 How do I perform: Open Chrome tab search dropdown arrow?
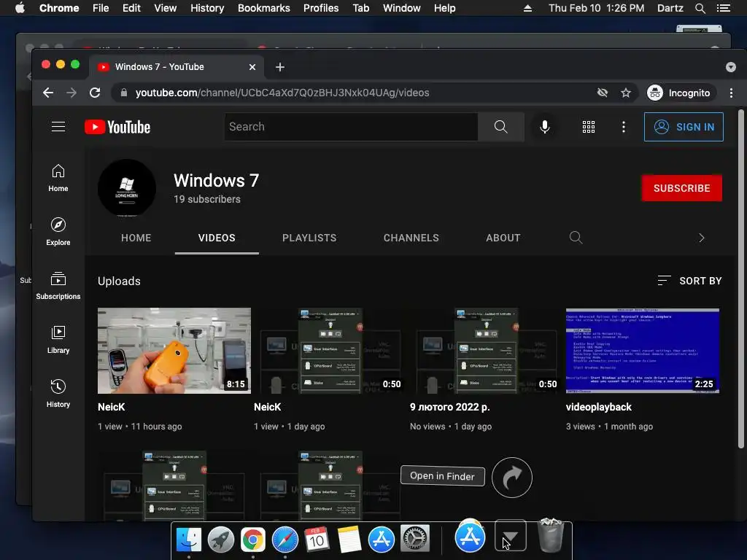point(731,67)
